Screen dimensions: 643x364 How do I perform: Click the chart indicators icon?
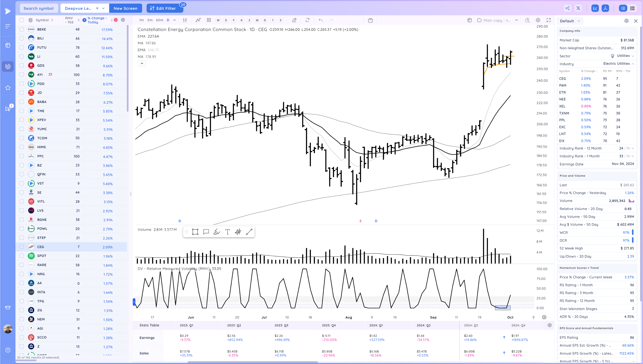198,20
